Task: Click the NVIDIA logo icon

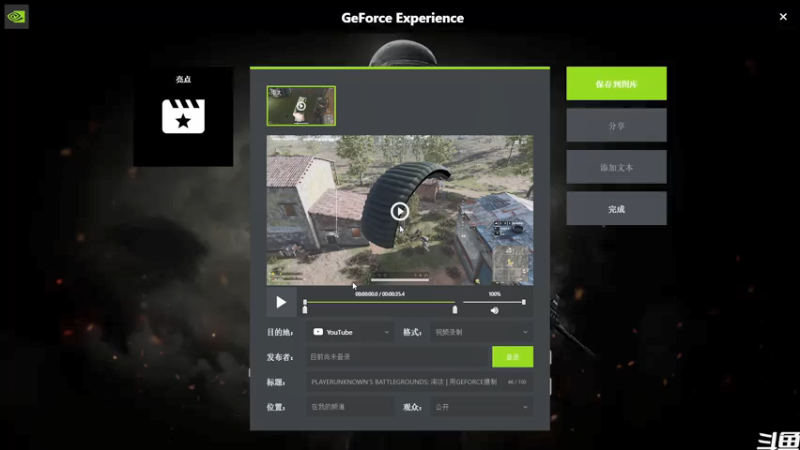Action: [16, 17]
